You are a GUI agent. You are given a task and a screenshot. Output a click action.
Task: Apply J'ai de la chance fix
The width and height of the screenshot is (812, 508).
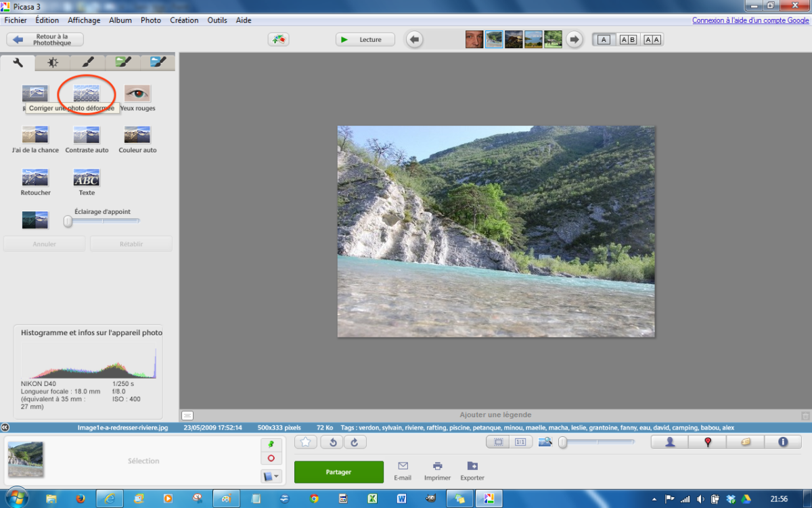click(35, 135)
